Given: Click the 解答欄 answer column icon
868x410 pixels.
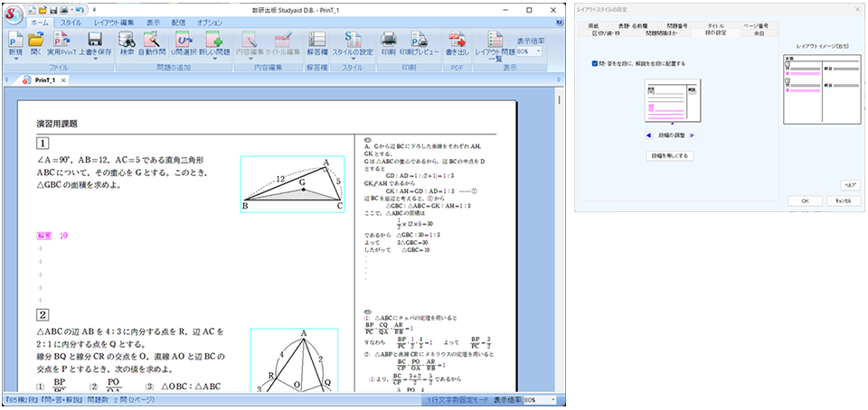Looking at the screenshot, I should 317,40.
